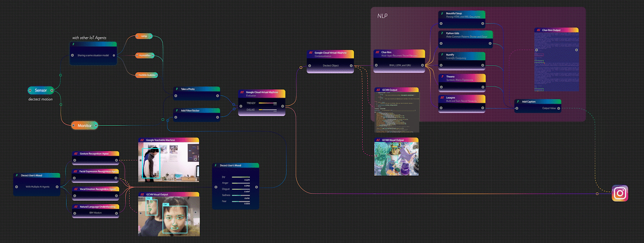Click the function icon on Beautiful Soup node
Image resolution: width=644 pixels, height=243 pixels.
point(442,13)
